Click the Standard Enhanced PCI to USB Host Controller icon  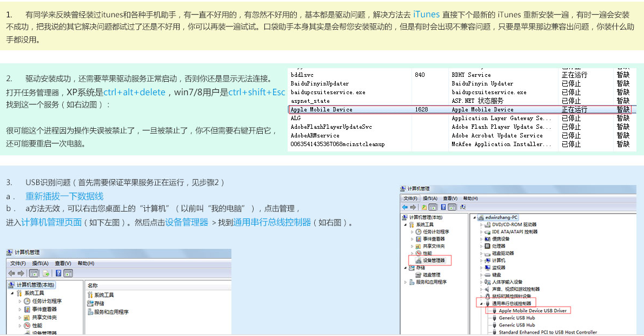[495, 332]
